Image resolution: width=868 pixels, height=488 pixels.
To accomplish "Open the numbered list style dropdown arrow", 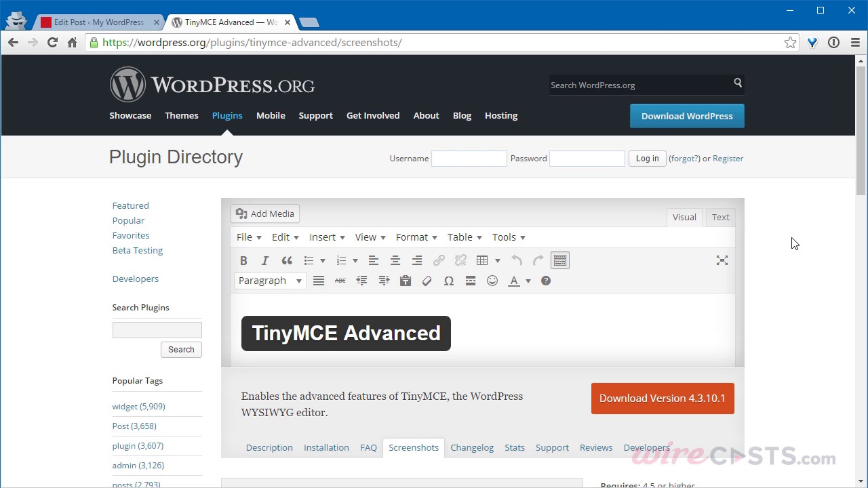I will pyautogui.click(x=355, y=261).
